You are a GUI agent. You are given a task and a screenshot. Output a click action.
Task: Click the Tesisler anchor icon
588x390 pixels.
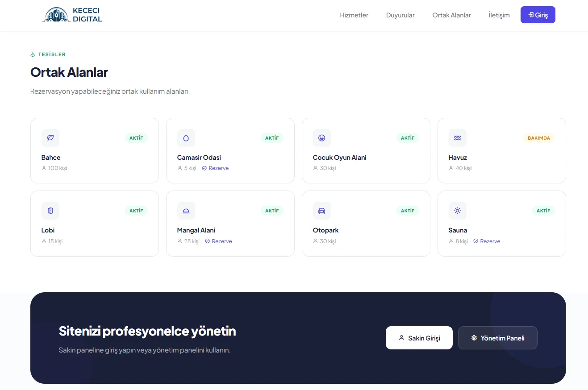point(33,54)
